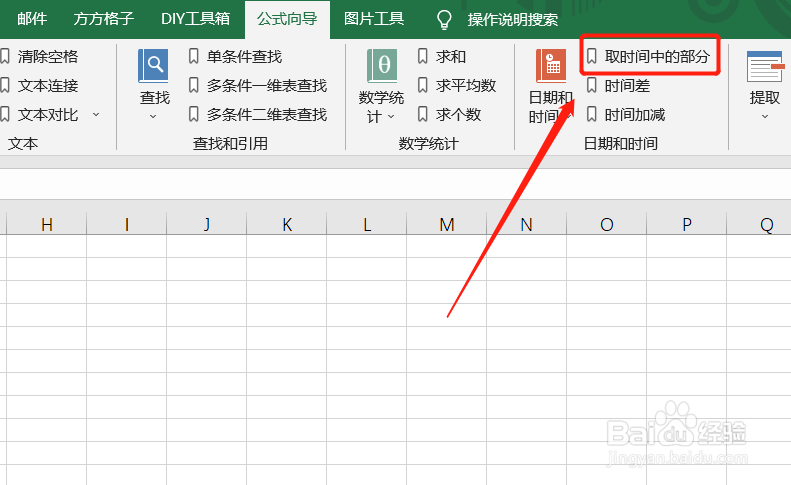This screenshot has width=791, height=485.
Task: Select the 公式向导 tab
Action: pos(287,19)
